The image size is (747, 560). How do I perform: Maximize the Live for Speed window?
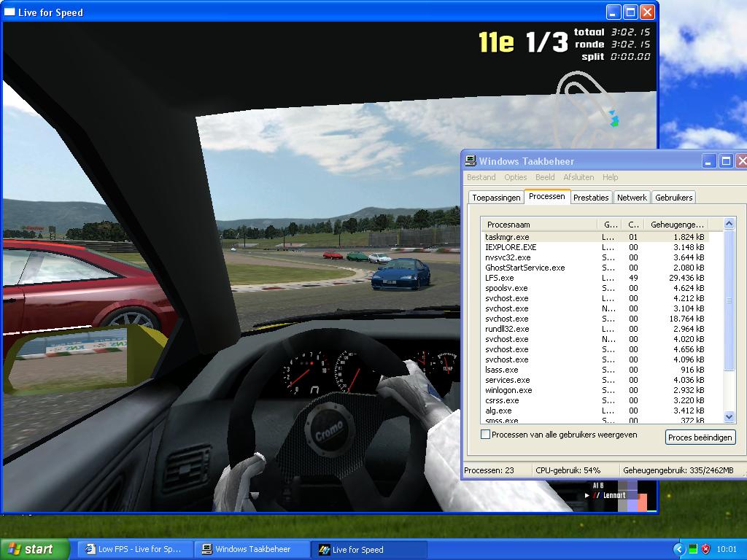[630, 12]
